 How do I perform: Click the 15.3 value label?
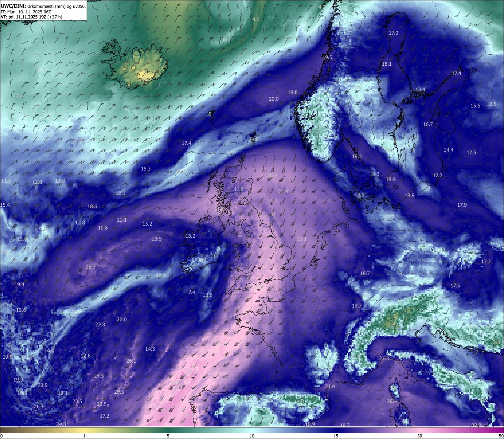point(146,169)
